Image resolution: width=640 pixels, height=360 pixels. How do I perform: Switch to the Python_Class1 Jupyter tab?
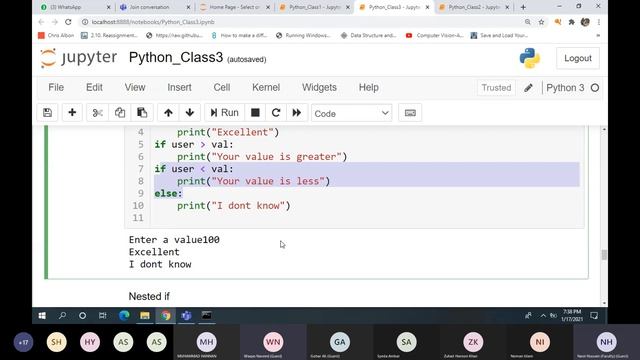tap(314, 7)
